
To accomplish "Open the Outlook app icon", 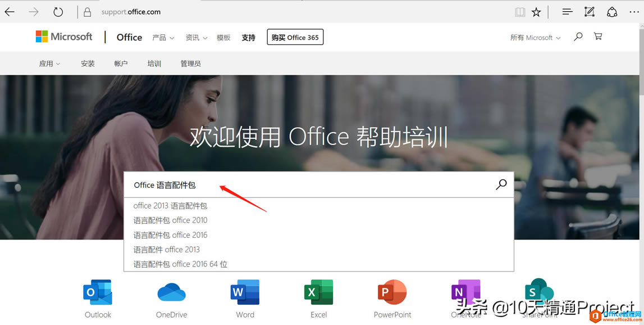I will pos(98,292).
